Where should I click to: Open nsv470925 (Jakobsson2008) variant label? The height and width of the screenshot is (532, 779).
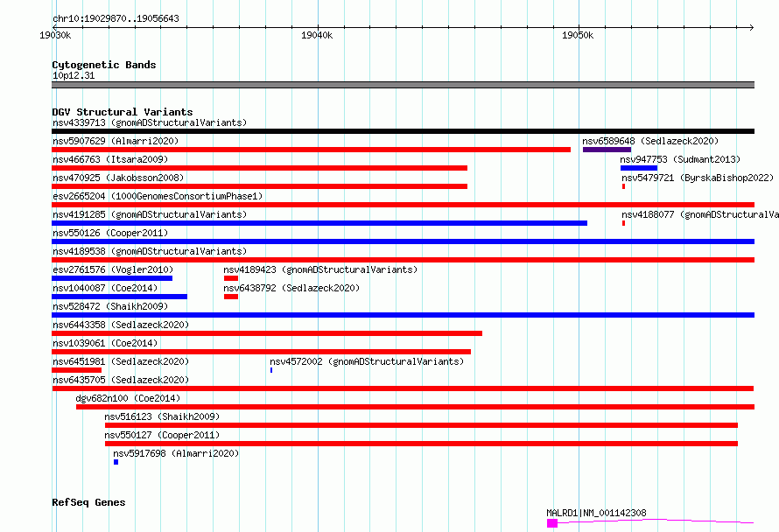click(x=118, y=178)
